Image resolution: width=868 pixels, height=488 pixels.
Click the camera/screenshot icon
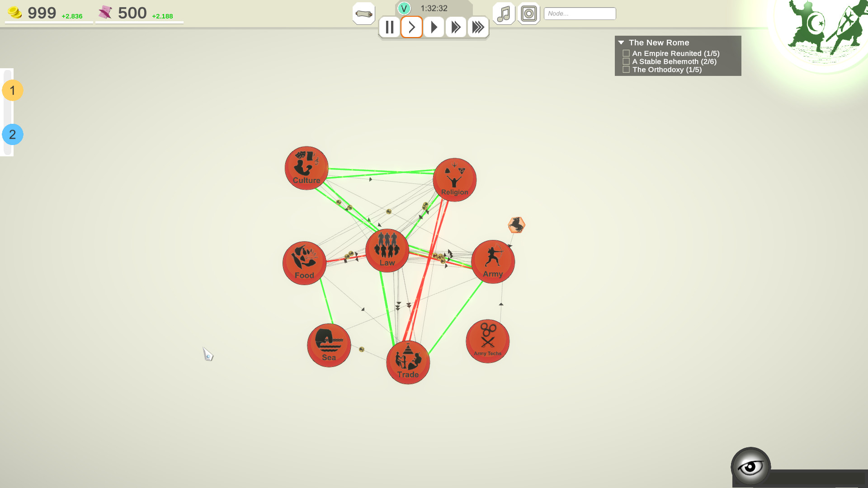(x=528, y=13)
